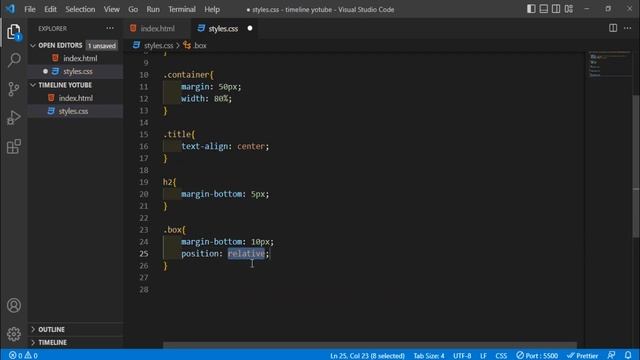This screenshot has width=640, height=360.
Task: Select the styles.css editor tab
Action: [x=223, y=29]
